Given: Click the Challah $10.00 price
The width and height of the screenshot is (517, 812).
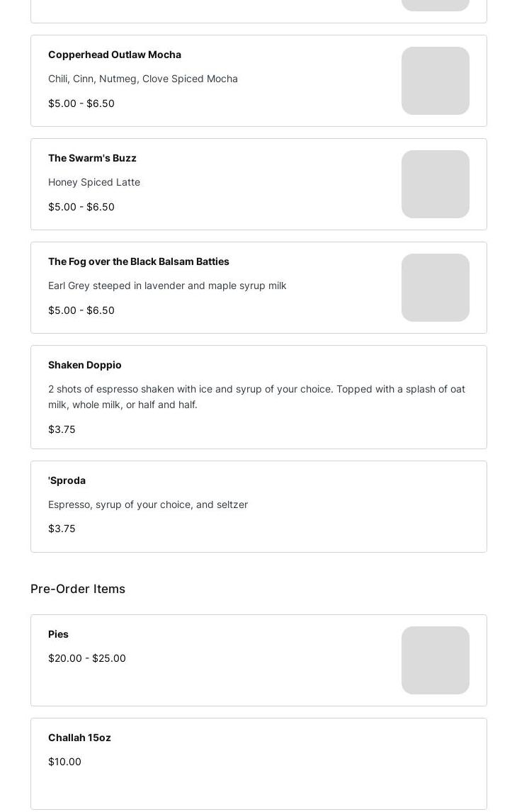Looking at the screenshot, I should [64, 762].
